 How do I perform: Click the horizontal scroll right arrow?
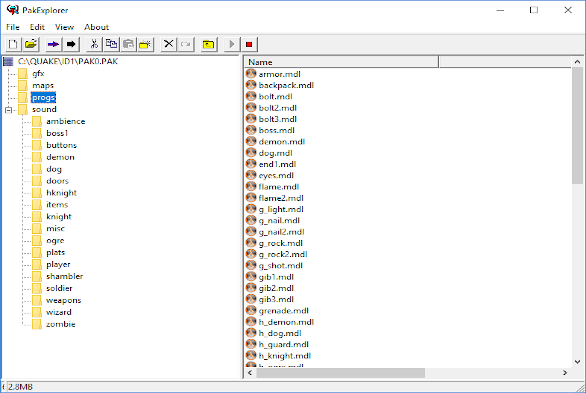coord(565,372)
